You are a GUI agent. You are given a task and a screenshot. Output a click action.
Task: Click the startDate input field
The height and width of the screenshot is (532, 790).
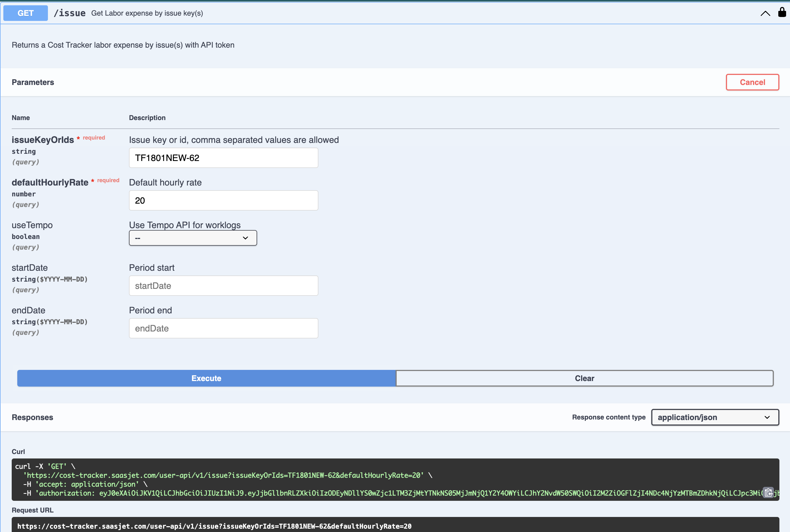pos(223,286)
